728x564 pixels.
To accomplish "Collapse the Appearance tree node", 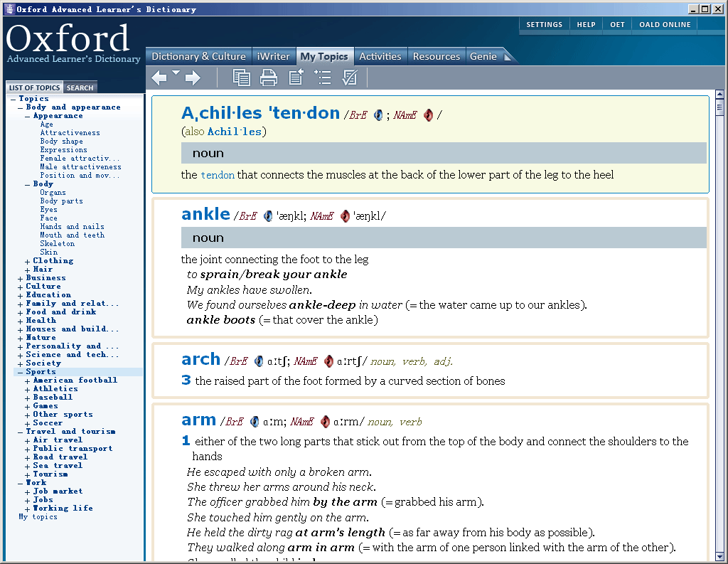I will tap(28, 116).
